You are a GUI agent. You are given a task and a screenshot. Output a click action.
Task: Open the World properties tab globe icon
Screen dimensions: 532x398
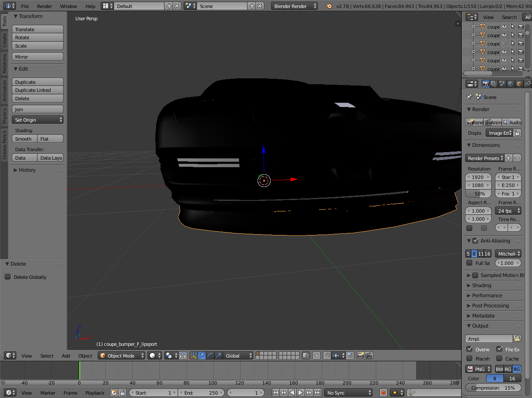point(510,84)
